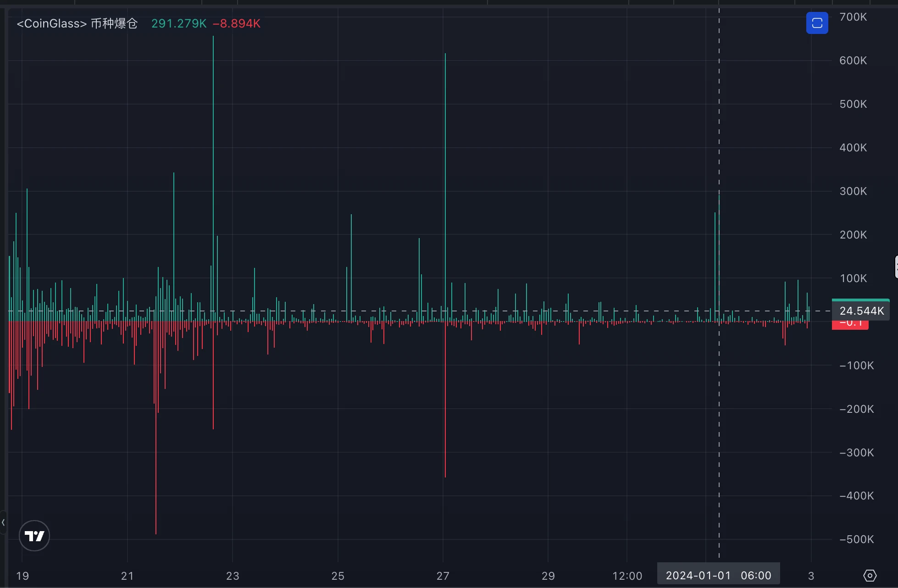Click the 12:00 label on the time axis

click(x=628, y=575)
